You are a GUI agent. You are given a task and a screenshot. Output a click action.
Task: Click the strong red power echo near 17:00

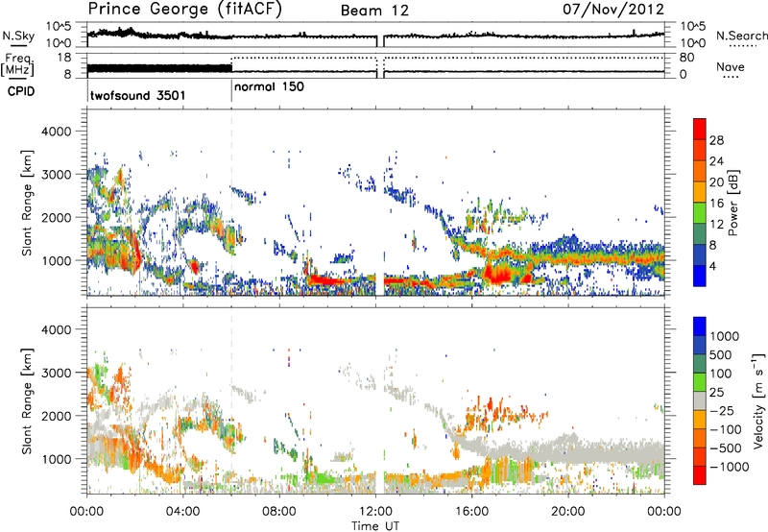(500, 273)
